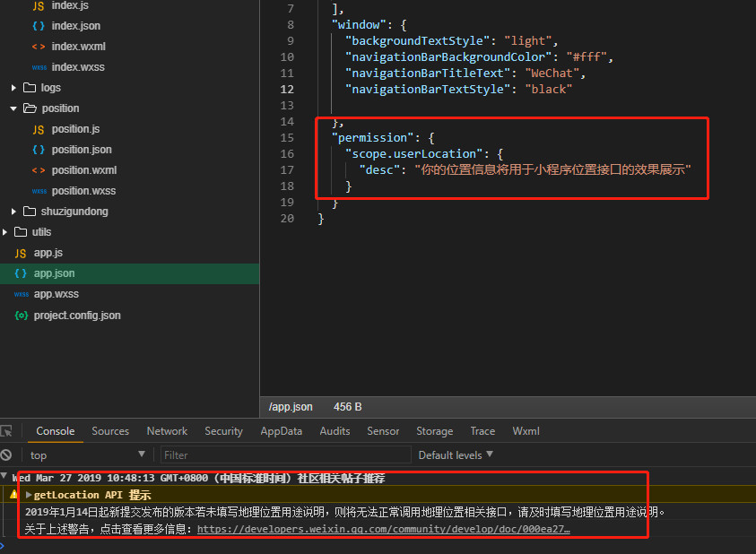
Task: Collapse the position folder arrow
Action: 13,108
